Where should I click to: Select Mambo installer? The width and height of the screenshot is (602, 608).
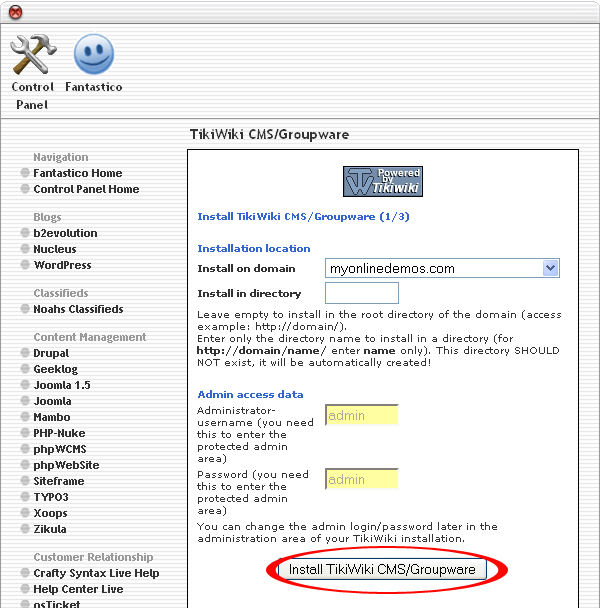[x=52, y=417]
